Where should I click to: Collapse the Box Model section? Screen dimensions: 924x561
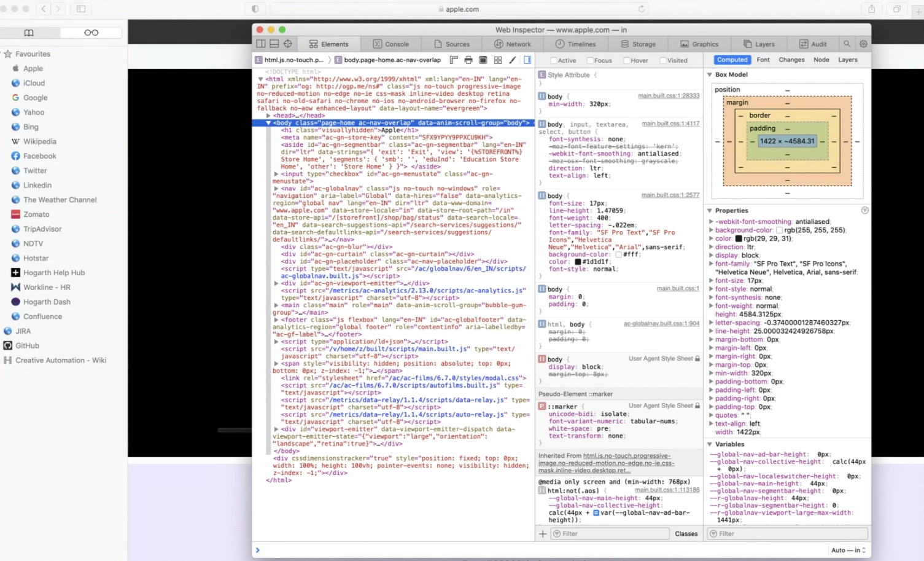(710, 74)
